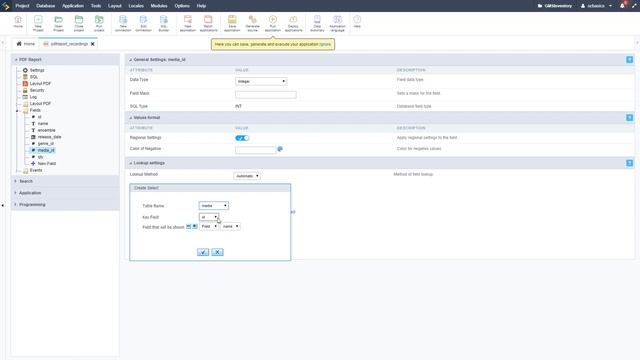Click Ignore link in yellow tooltip
Screen dimensions: 640x360
[325, 44]
